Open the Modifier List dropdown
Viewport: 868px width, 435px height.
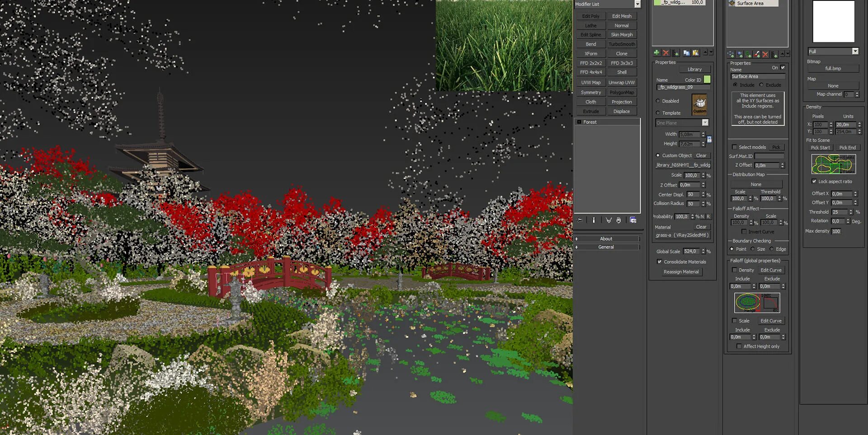point(638,4)
